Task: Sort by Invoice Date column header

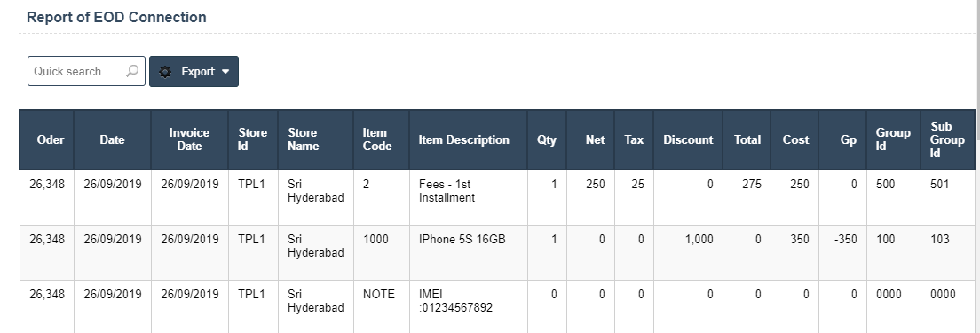Action: [189, 140]
